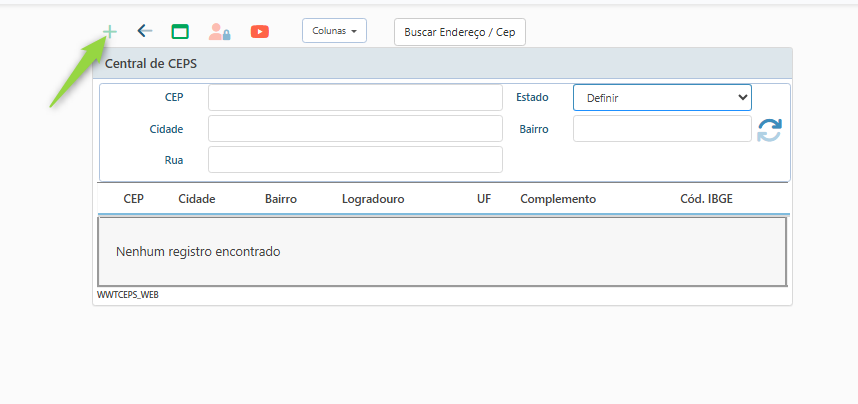Click the blue back arrow icon
This screenshot has width=858, height=404.
(145, 31)
